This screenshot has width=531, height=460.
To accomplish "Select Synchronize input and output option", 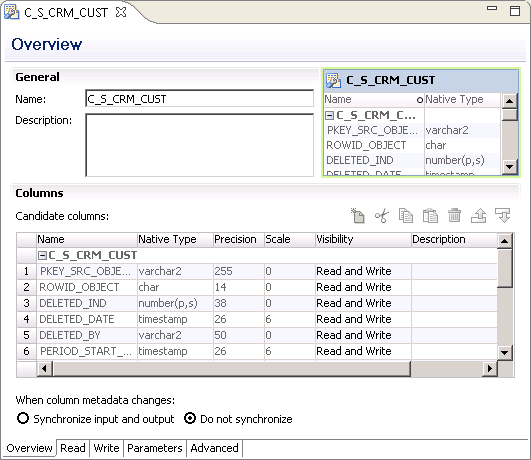I will point(23,418).
